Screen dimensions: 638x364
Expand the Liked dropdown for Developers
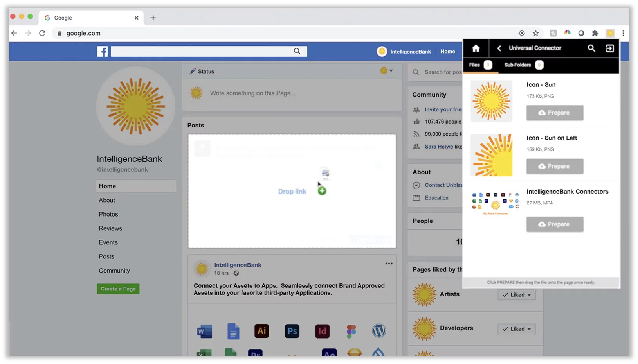(517, 329)
